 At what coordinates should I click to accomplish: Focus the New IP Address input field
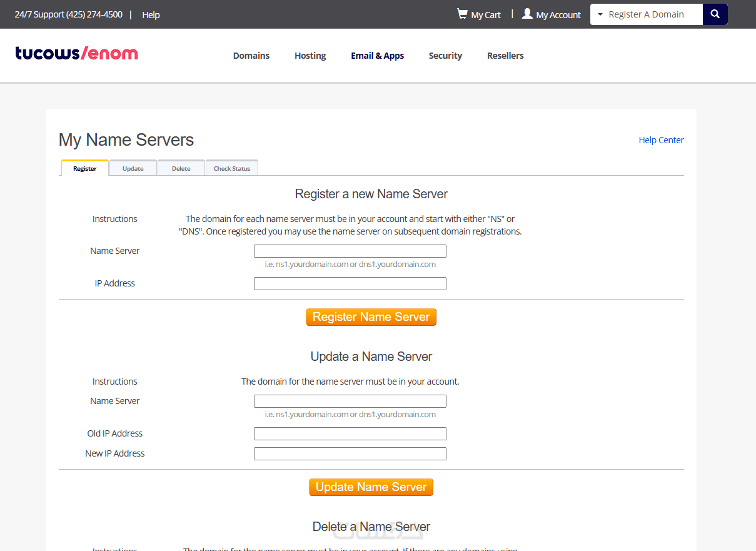(350, 454)
